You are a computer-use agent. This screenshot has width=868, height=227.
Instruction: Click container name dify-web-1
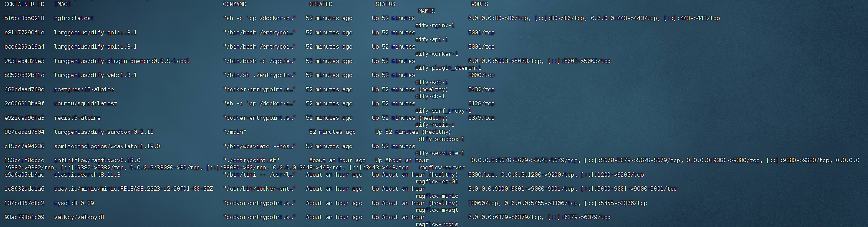[x=432, y=82]
